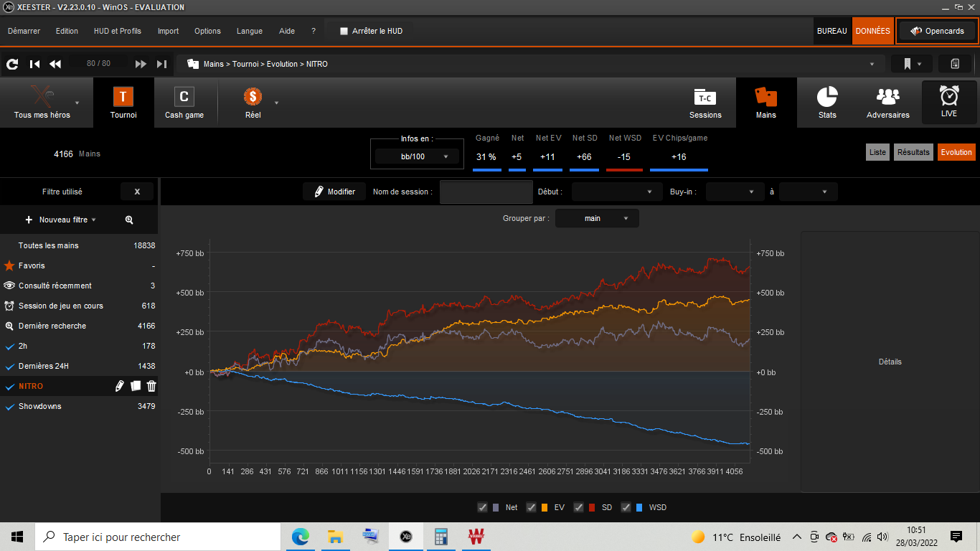Open the Langue menu

click(250, 31)
